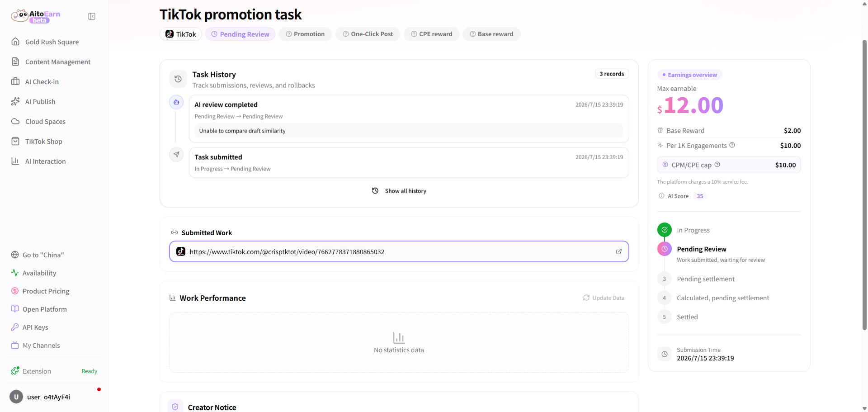Click the "Task submitted" history entry title
868x412 pixels.
pyautogui.click(x=218, y=157)
